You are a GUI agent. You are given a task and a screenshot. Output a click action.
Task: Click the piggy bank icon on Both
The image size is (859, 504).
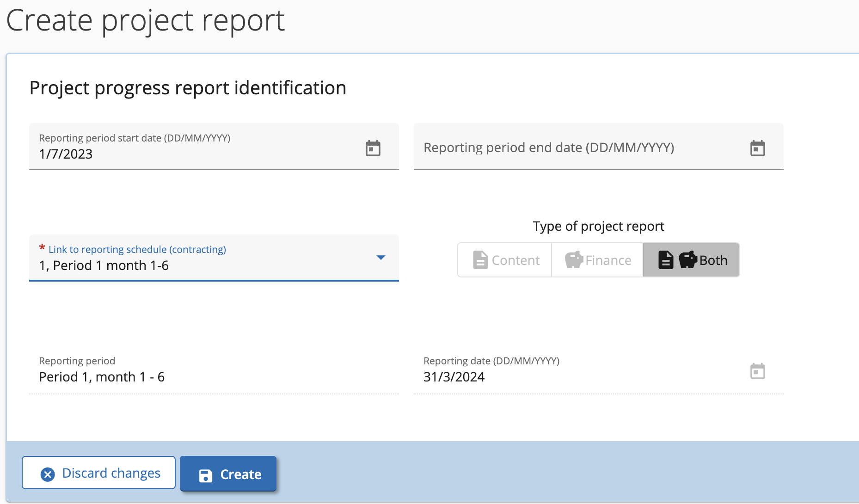point(687,260)
